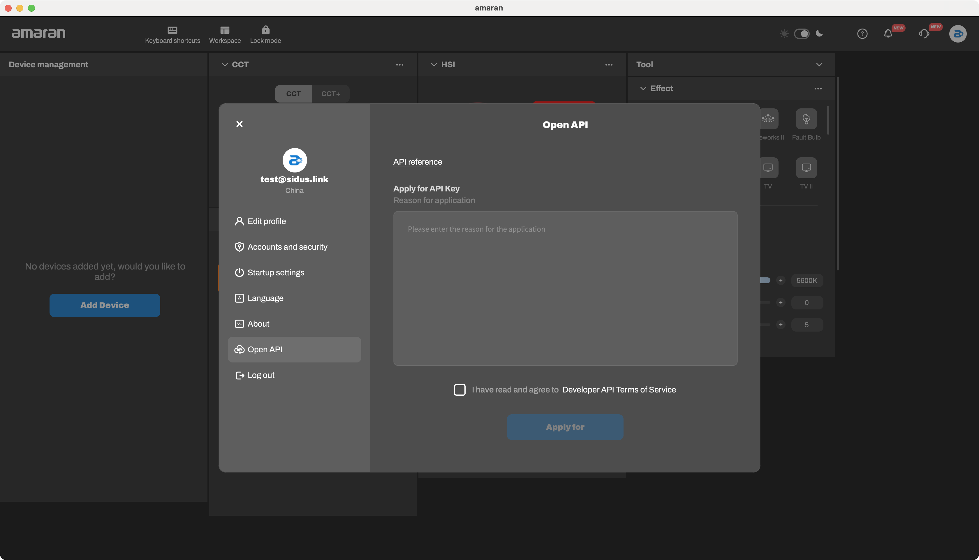979x560 pixels.
Task: Check the Developer API Terms agreement box
Action: tap(459, 390)
